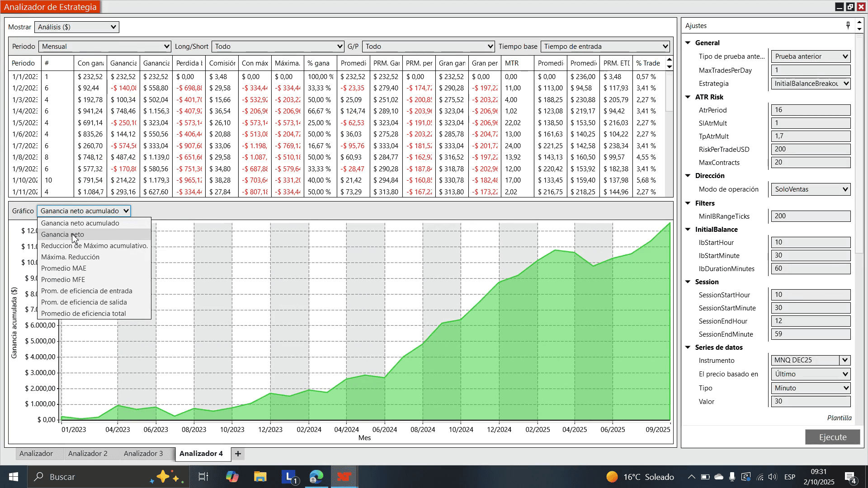Click the pin icon in Ajustes panel

848,25
